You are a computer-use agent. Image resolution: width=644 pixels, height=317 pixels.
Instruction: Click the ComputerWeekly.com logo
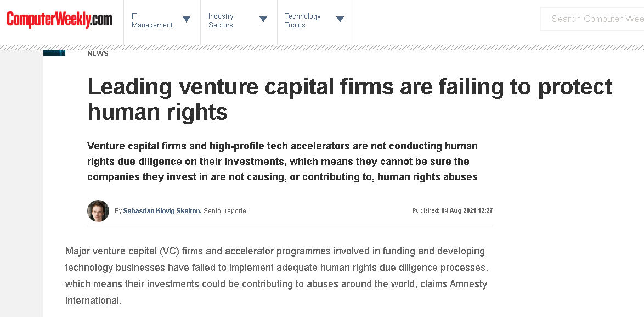pyautogui.click(x=59, y=19)
